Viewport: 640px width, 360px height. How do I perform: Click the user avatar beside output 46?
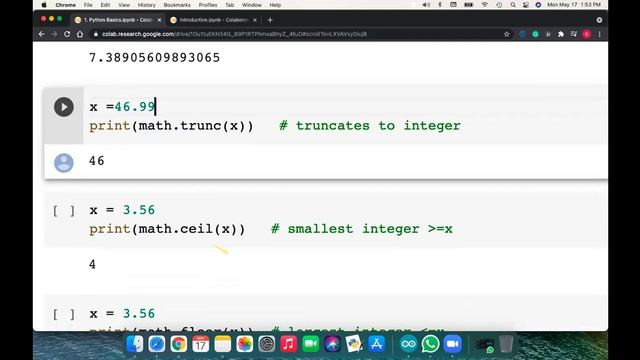[64, 162]
